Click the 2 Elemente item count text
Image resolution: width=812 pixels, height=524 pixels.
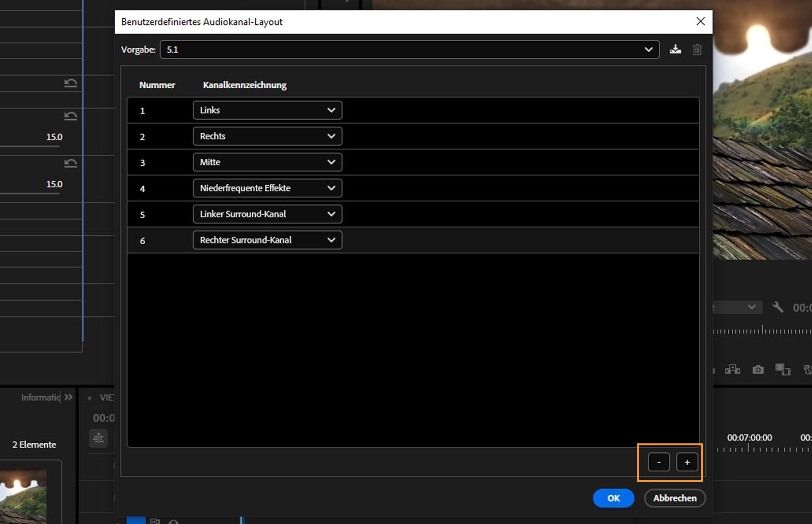pyautogui.click(x=34, y=444)
